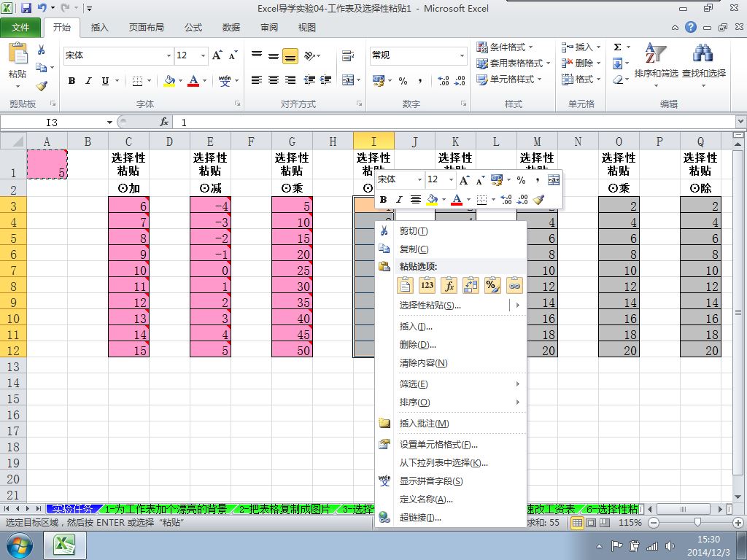Toggle Bold on the mini toolbar
This screenshot has height=560, width=747.
click(383, 200)
